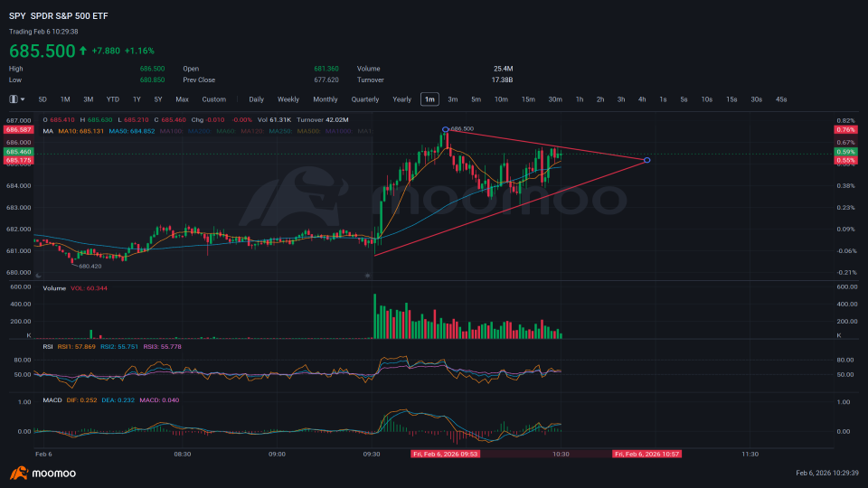Select the trendline handle at 686.500 high
The width and height of the screenshot is (868, 488).
click(x=446, y=129)
